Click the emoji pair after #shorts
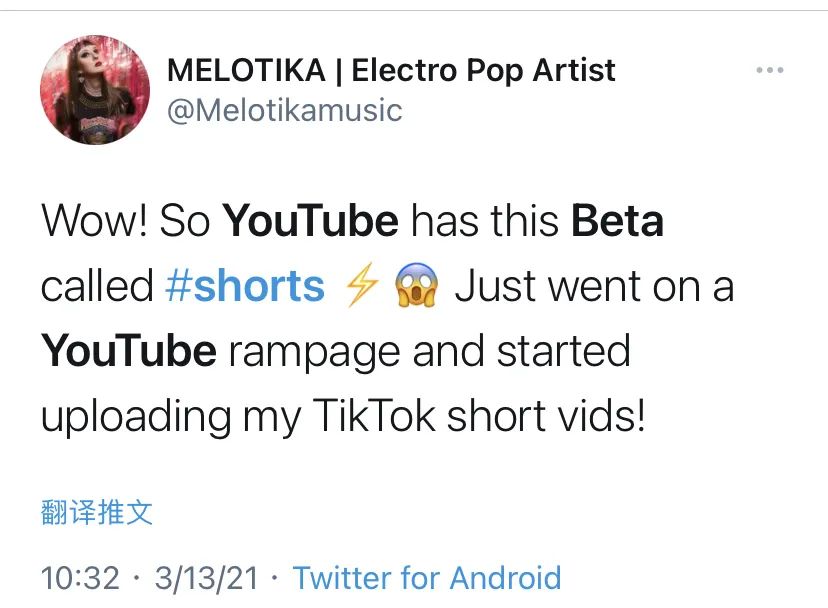This screenshot has height=608, width=828. click(x=390, y=286)
